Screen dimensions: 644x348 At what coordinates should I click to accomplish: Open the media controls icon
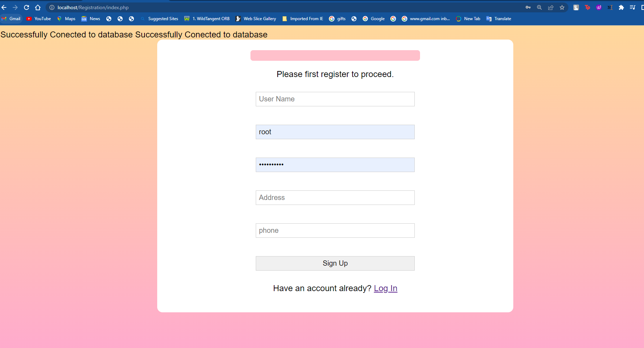click(633, 7)
